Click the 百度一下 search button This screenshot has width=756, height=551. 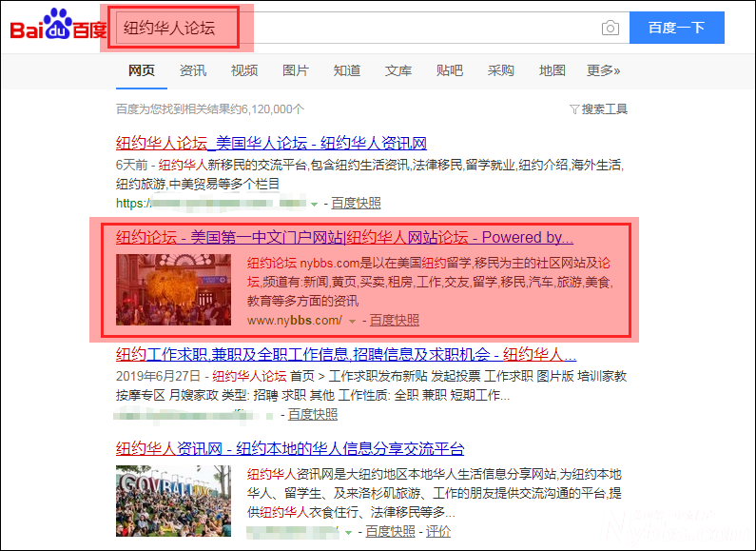tap(676, 28)
